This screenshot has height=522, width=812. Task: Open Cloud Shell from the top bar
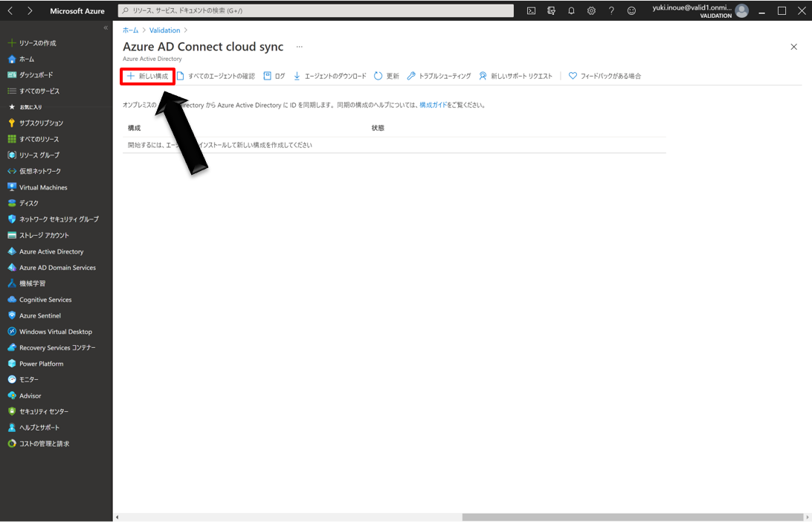tap(531, 11)
